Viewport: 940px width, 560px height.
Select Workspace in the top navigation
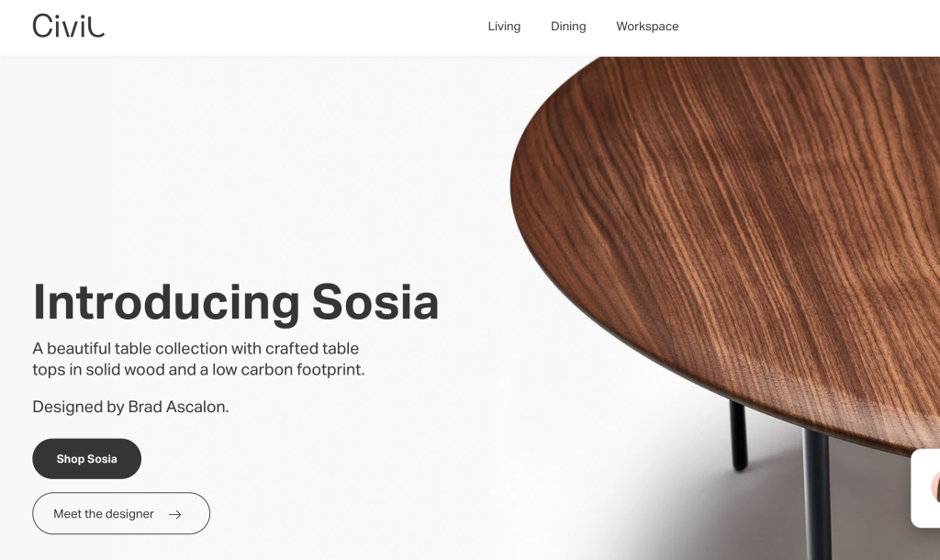[647, 27]
